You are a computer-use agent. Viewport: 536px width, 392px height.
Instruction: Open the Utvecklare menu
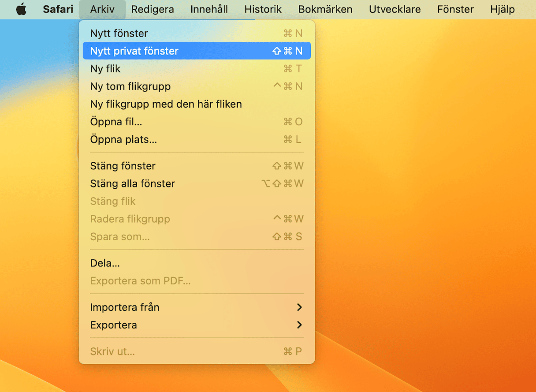(x=395, y=9)
